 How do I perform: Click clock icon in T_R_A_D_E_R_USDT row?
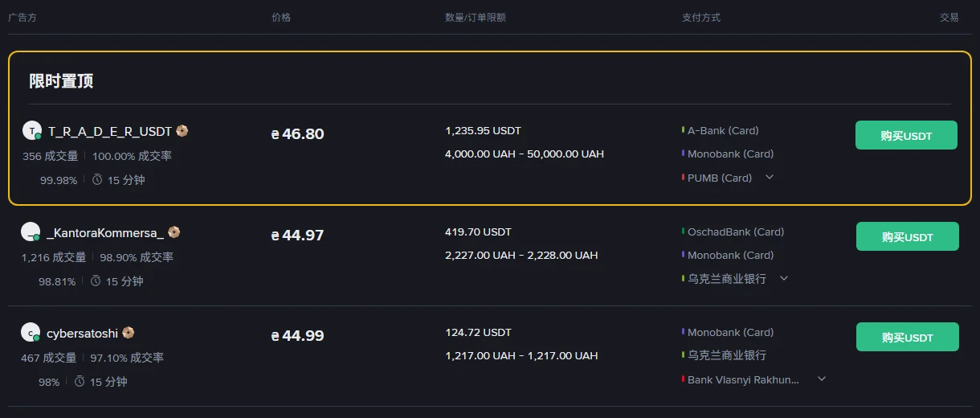[97, 180]
